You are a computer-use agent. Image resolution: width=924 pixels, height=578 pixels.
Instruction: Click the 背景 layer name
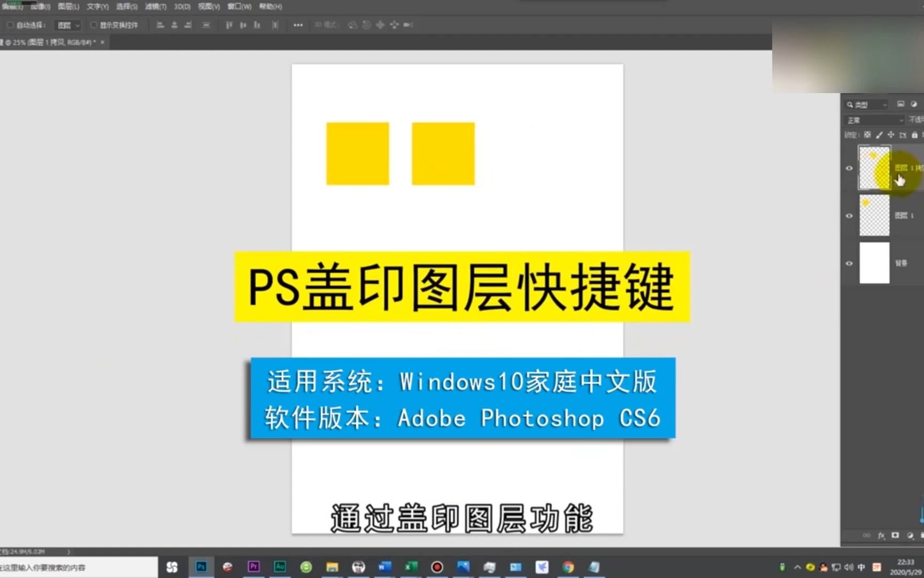pos(901,263)
